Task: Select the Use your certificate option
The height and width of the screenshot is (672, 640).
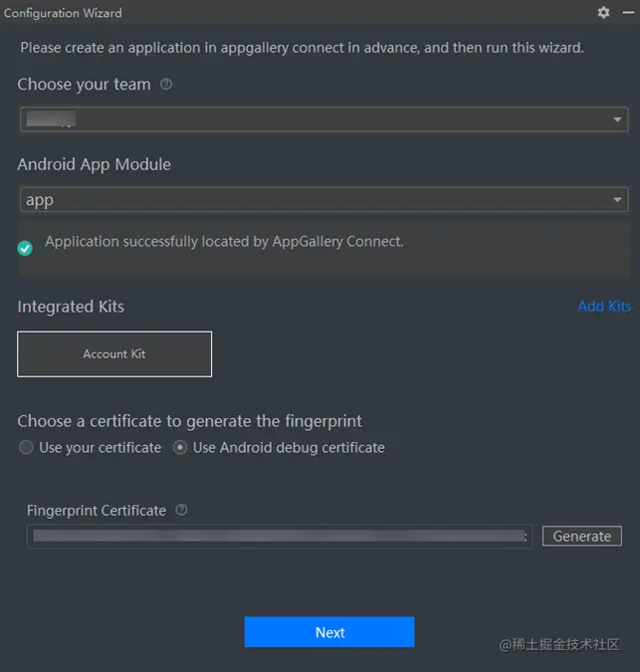Action: coord(27,448)
